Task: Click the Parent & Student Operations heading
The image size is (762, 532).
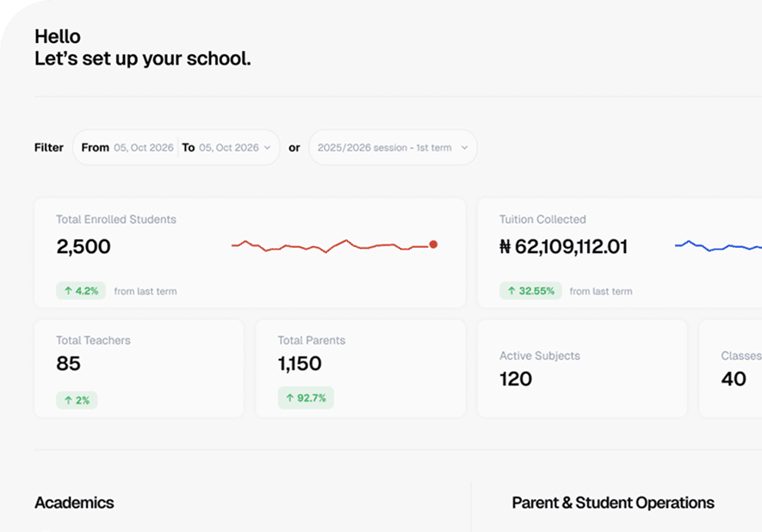Action: [613, 503]
